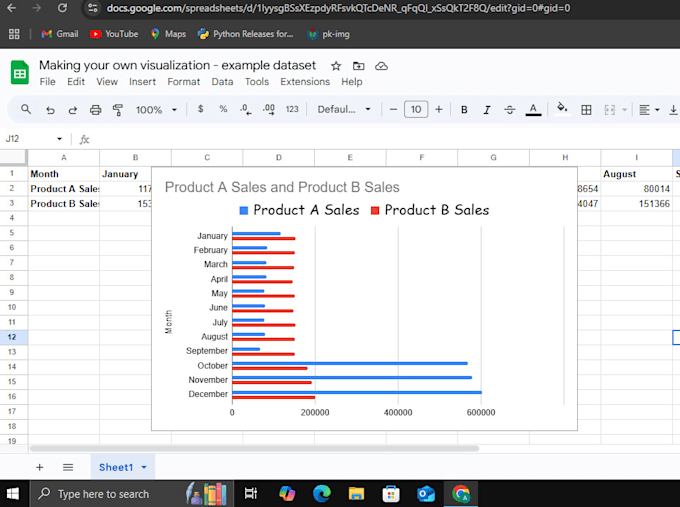The image size is (680, 507).
Task: Toggle strikethrough formatting
Action: coord(510,110)
